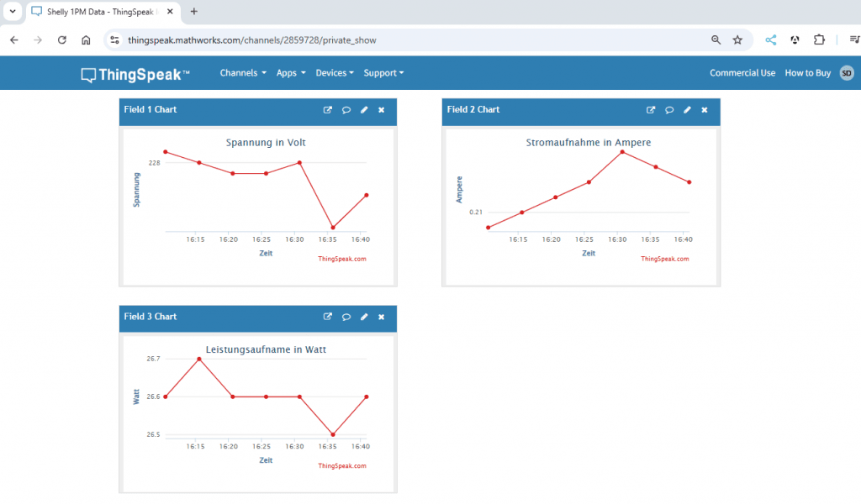Reload the ThingSpeak page
The width and height of the screenshot is (861, 504).
[x=61, y=39]
